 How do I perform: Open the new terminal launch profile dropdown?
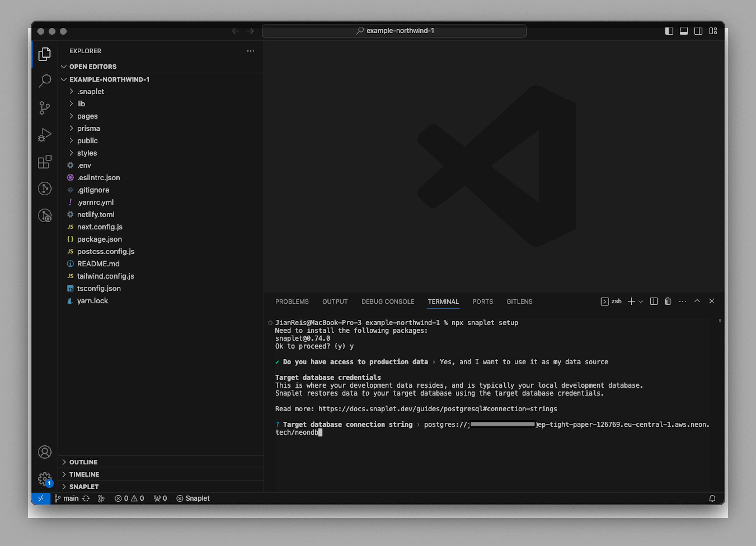pyautogui.click(x=640, y=302)
